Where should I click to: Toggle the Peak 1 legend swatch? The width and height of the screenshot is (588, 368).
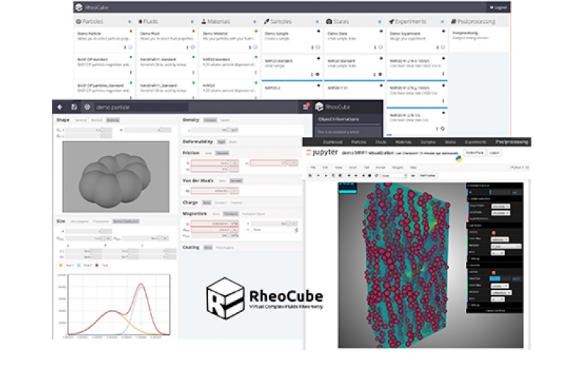61,265
